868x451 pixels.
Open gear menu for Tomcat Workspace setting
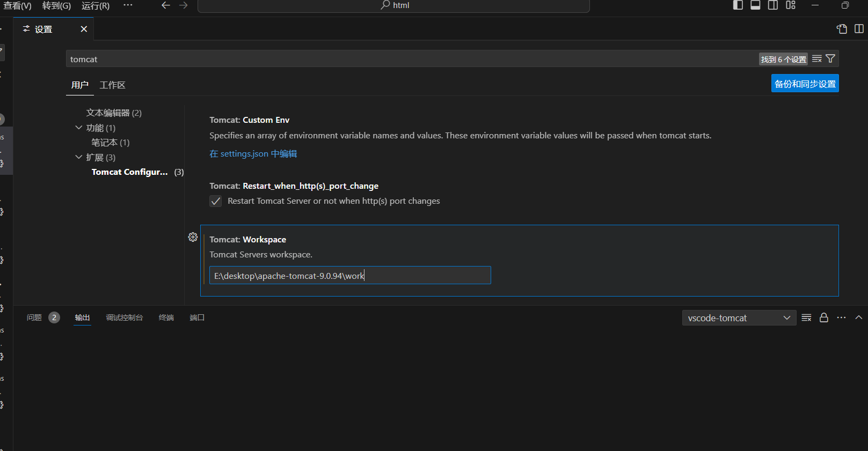pos(193,237)
